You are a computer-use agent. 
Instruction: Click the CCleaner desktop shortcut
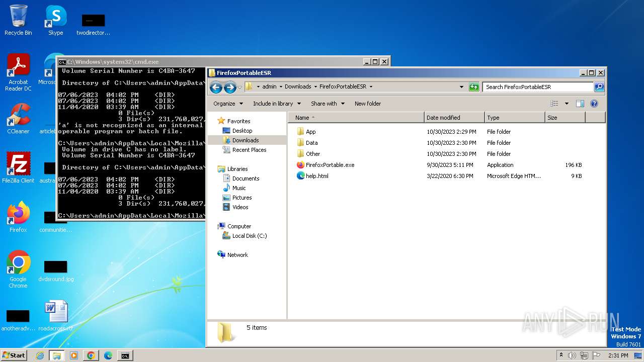18,119
